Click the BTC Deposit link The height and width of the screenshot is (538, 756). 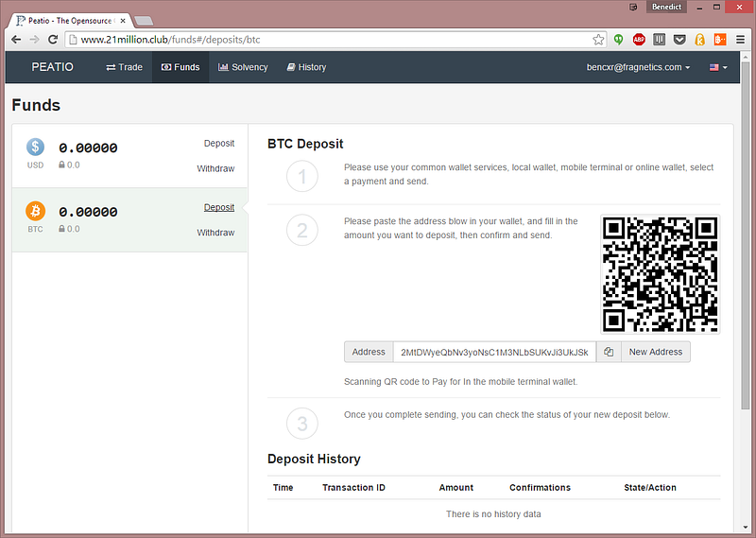pyautogui.click(x=219, y=207)
